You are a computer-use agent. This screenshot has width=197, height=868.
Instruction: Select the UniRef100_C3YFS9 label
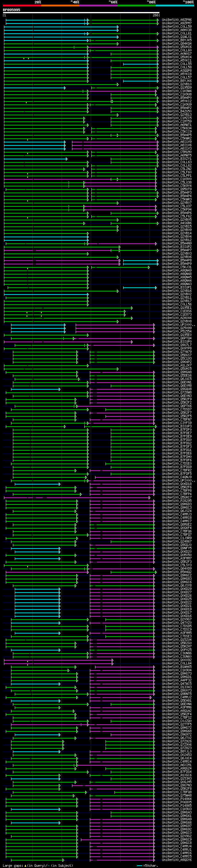click(177, 423)
